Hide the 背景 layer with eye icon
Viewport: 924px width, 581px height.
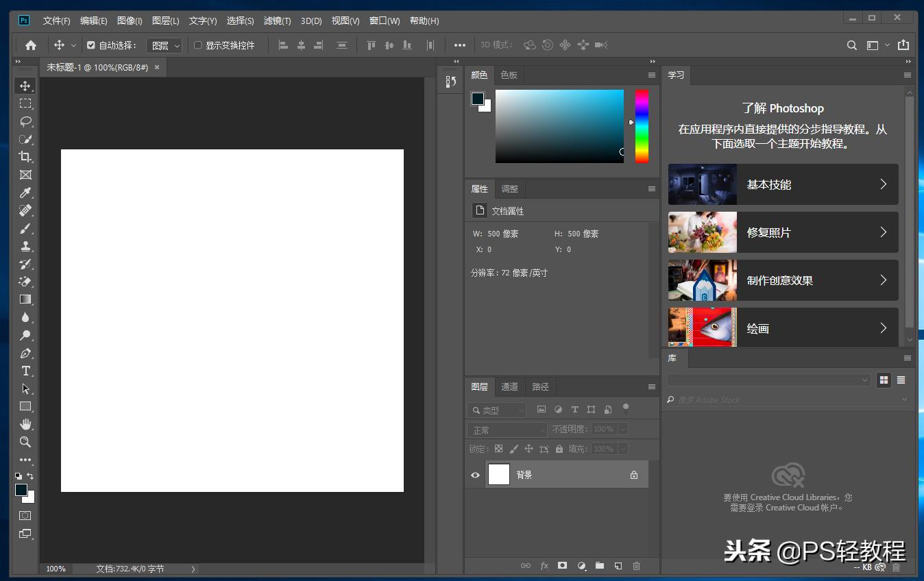(475, 475)
